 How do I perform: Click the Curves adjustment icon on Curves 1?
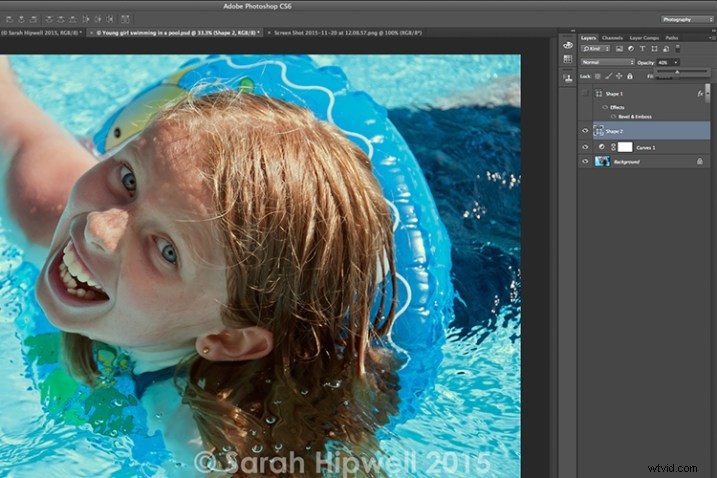(602, 147)
